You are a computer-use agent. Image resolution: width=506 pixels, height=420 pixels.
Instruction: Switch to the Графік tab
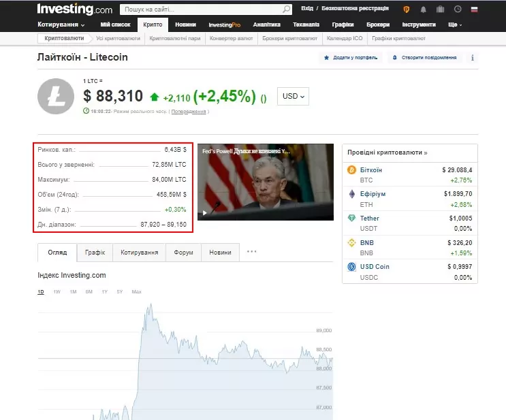coord(95,253)
